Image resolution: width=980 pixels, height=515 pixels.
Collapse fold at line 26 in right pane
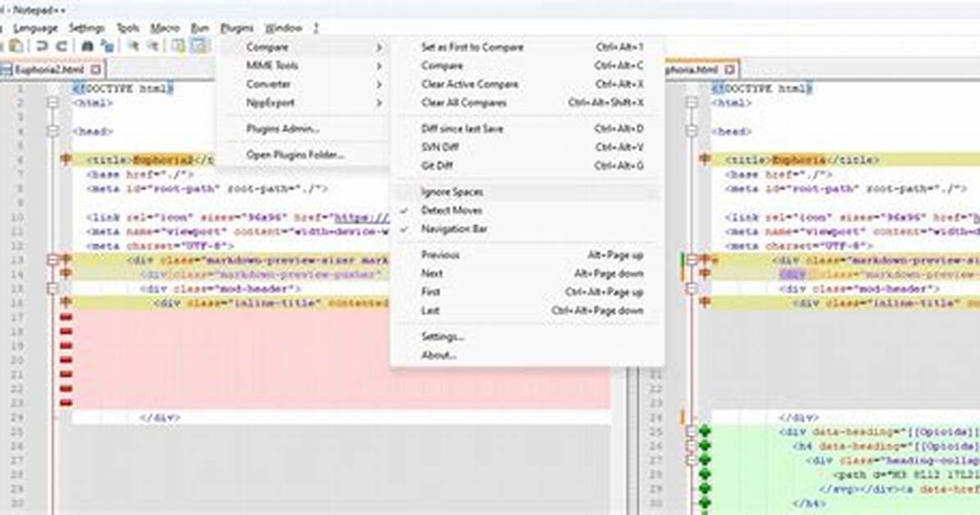pos(692,445)
